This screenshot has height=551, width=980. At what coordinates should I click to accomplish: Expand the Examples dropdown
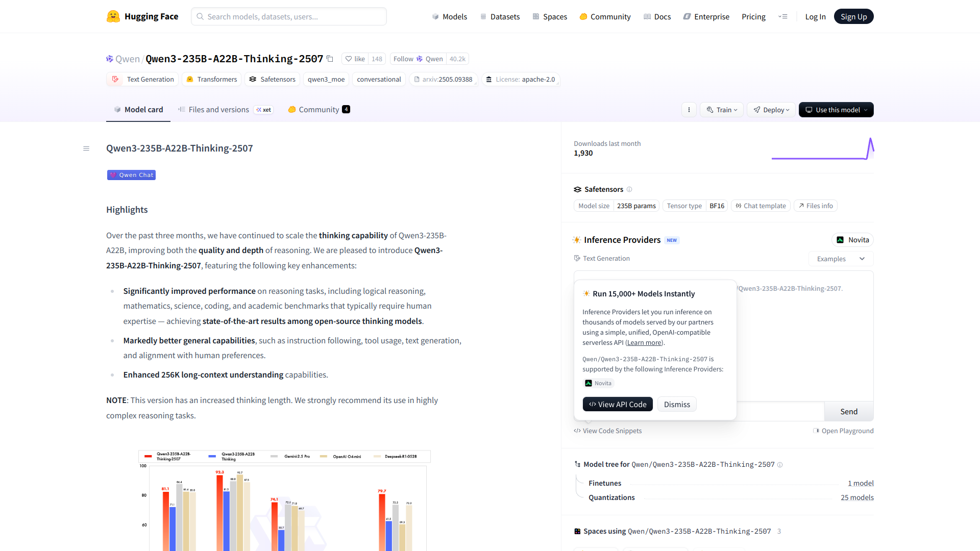(x=840, y=259)
